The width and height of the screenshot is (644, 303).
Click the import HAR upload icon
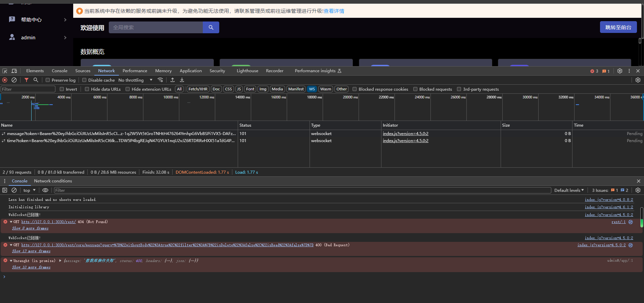pyautogui.click(x=173, y=80)
